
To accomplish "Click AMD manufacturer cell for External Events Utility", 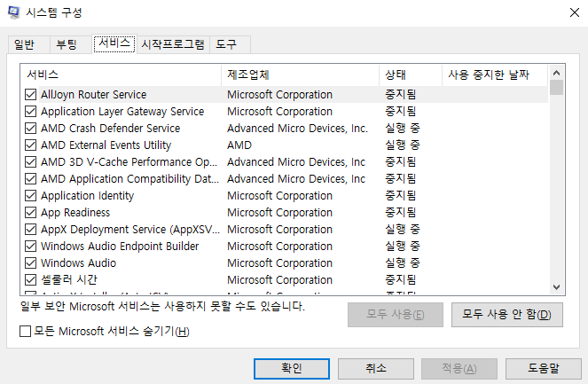I will [239, 145].
